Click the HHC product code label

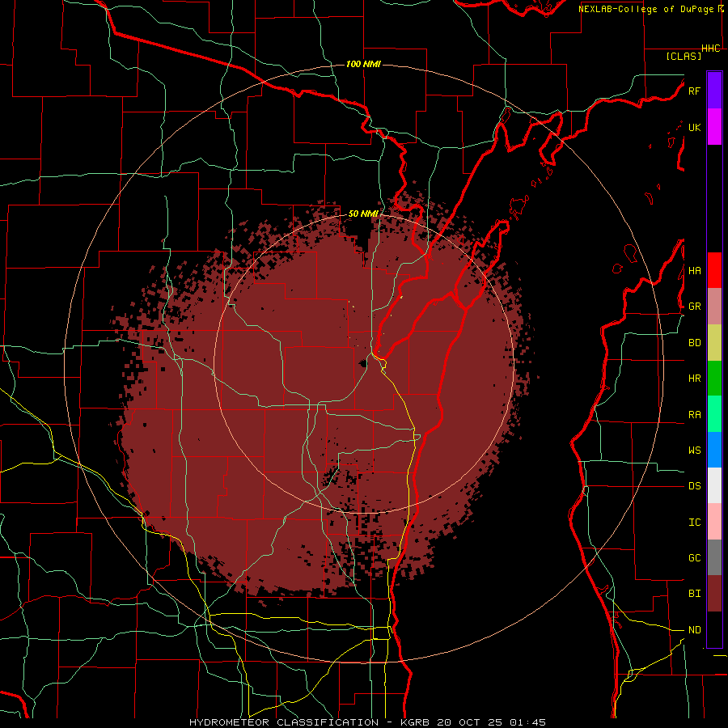point(711,49)
